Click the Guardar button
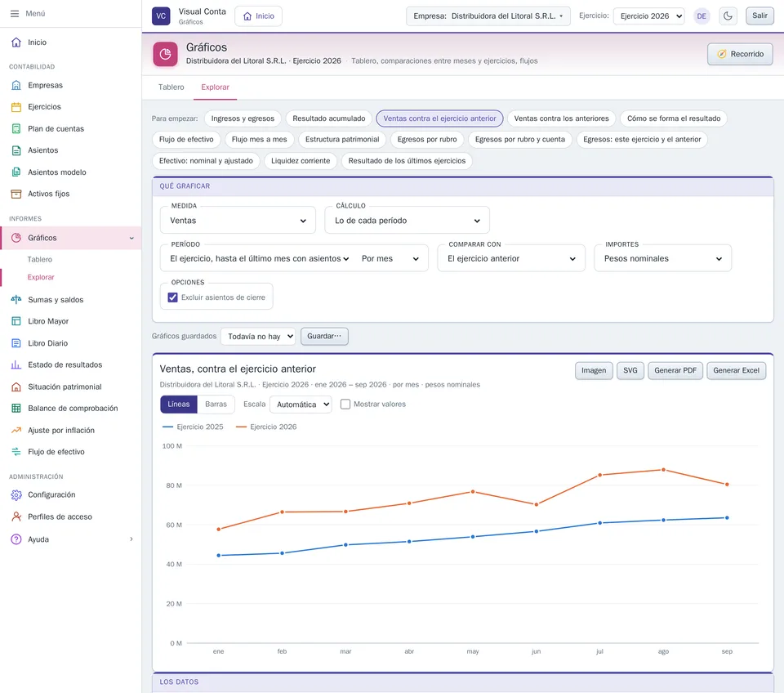The width and height of the screenshot is (784, 693). click(324, 336)
